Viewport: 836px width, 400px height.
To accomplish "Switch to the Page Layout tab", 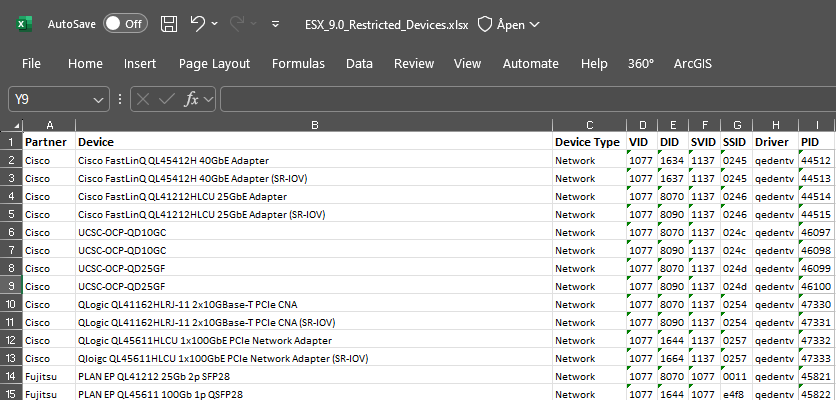I will point(214,63).
